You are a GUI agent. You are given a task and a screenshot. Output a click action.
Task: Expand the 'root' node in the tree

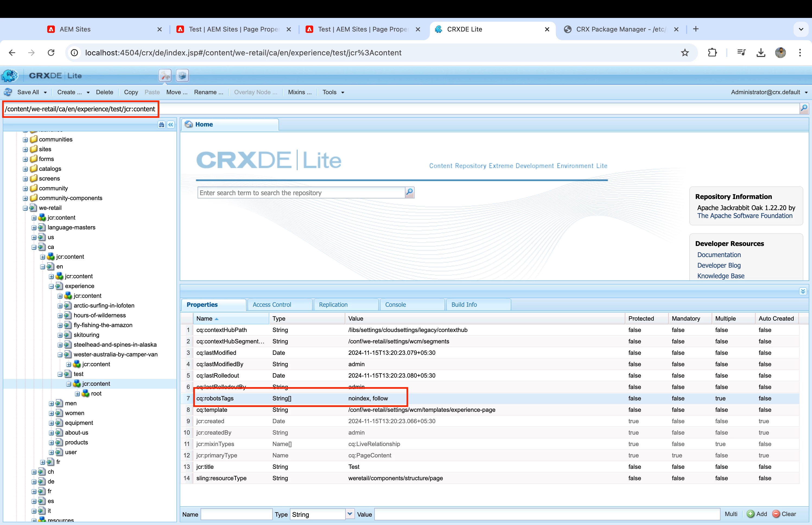[77, 394]
